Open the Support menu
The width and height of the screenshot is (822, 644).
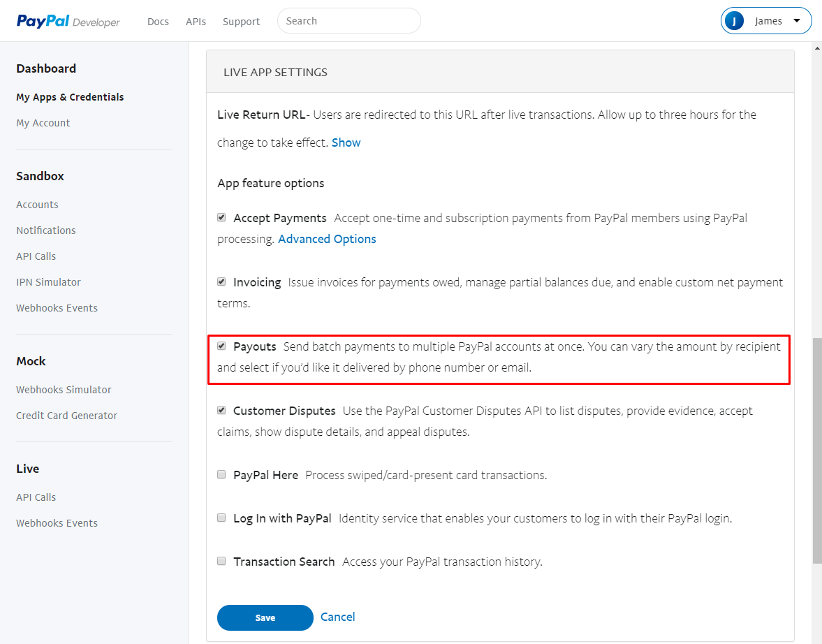pos(241,22)
